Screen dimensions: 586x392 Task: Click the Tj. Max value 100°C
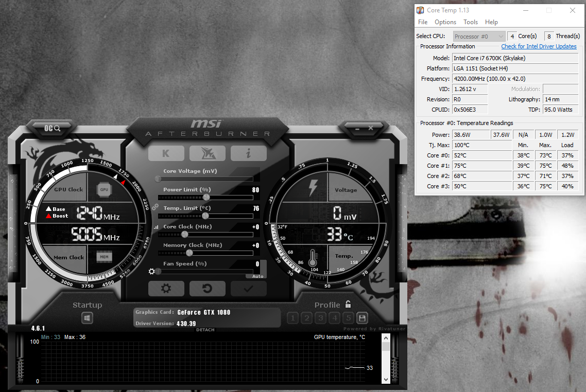pyautogui.click(x=482, y=145)
